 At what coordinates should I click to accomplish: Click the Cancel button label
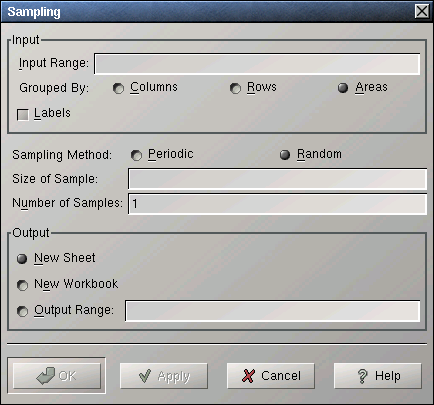281,376
